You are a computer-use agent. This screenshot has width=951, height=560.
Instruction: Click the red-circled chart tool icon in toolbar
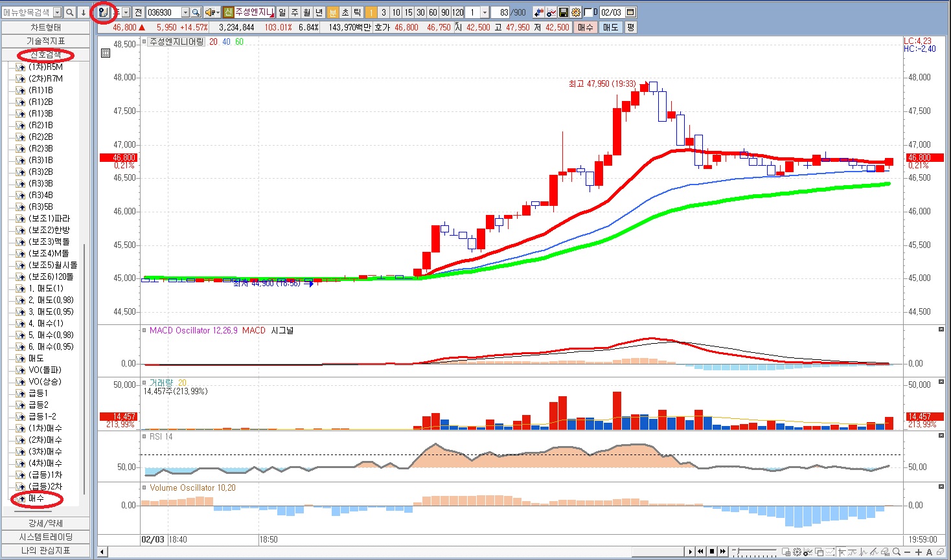pos(104,12)
